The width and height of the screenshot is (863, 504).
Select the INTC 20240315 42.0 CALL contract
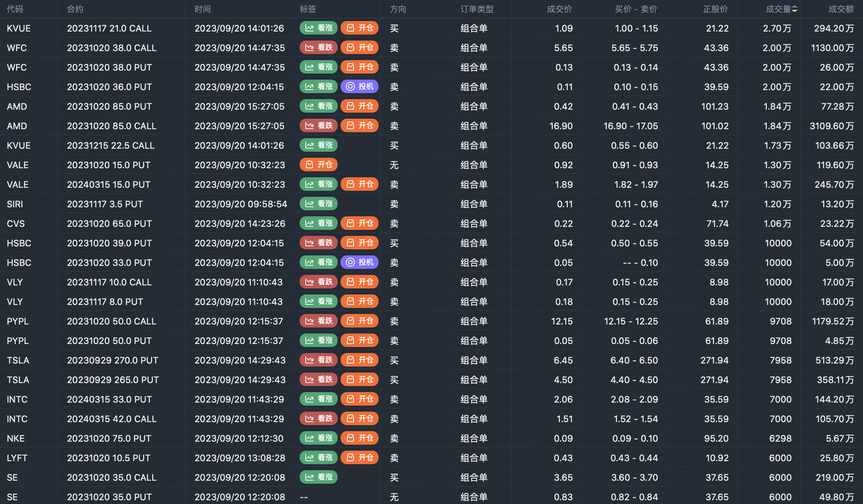(112, 419)
